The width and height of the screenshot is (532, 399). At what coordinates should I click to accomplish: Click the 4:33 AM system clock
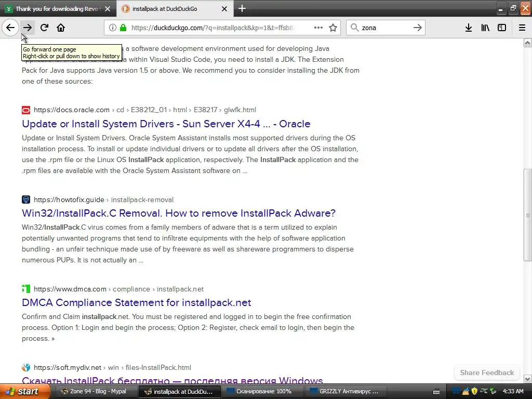pyautogui.click(x=513, y=391)
